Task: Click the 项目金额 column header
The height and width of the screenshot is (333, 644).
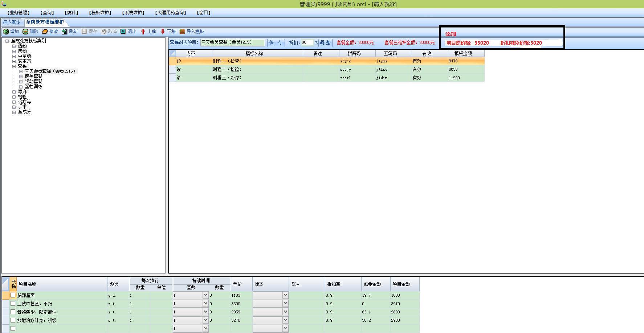Action: pos(405,284)
